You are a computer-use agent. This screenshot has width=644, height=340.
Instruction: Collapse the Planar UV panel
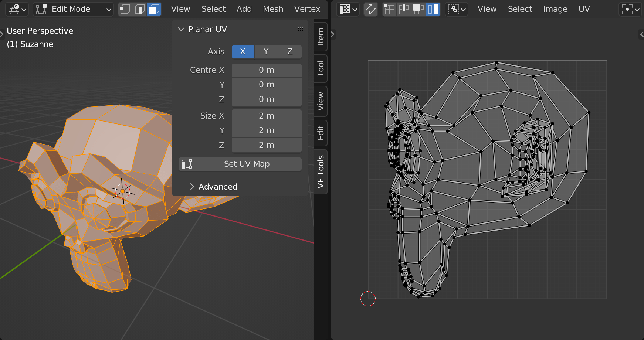click(x=181, y=29)
